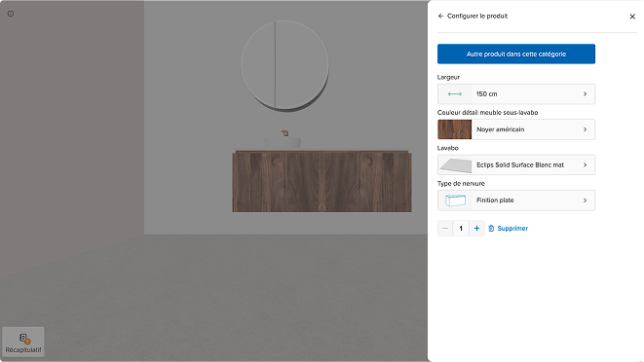Click Autre produit dans cette catégorie button
This screenshot has height=362, width=644.
(x=516, y=54)
